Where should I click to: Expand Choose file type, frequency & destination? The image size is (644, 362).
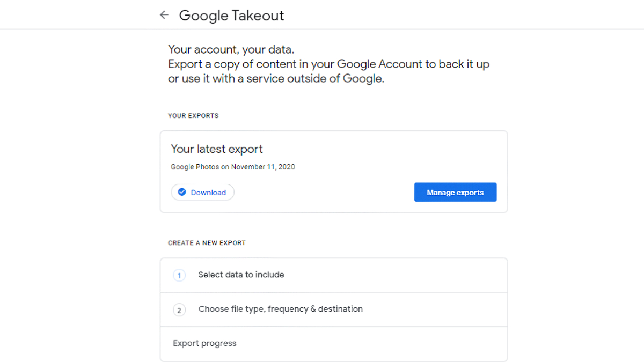pos(334,309)
